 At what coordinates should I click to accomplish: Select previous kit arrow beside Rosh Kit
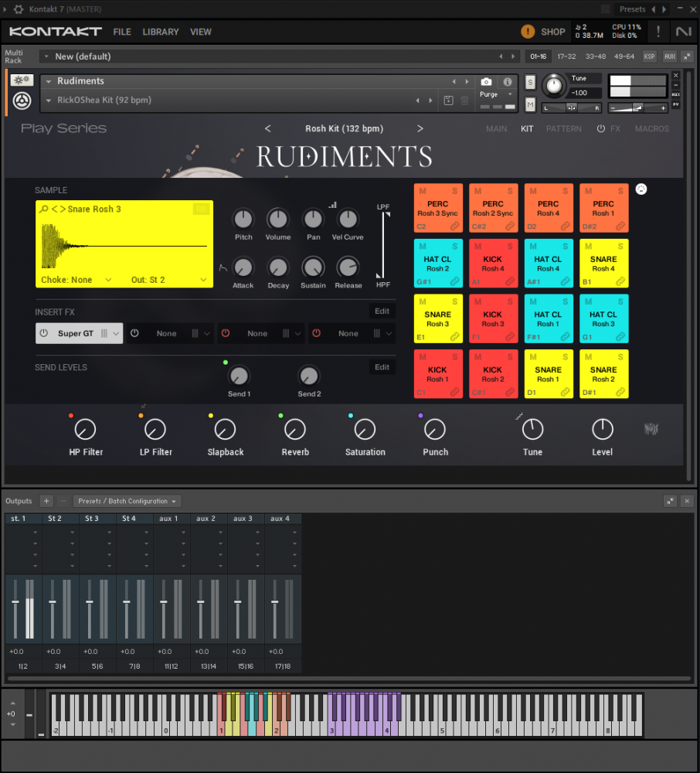coord(268,128)
